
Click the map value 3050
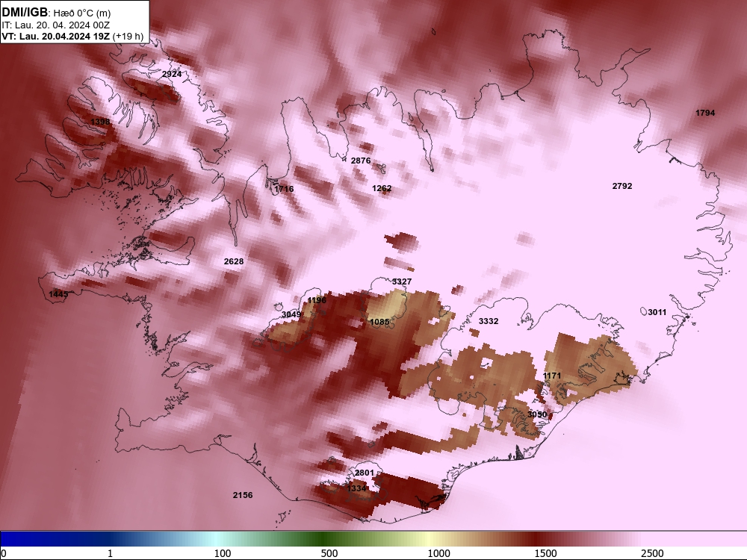537,414
